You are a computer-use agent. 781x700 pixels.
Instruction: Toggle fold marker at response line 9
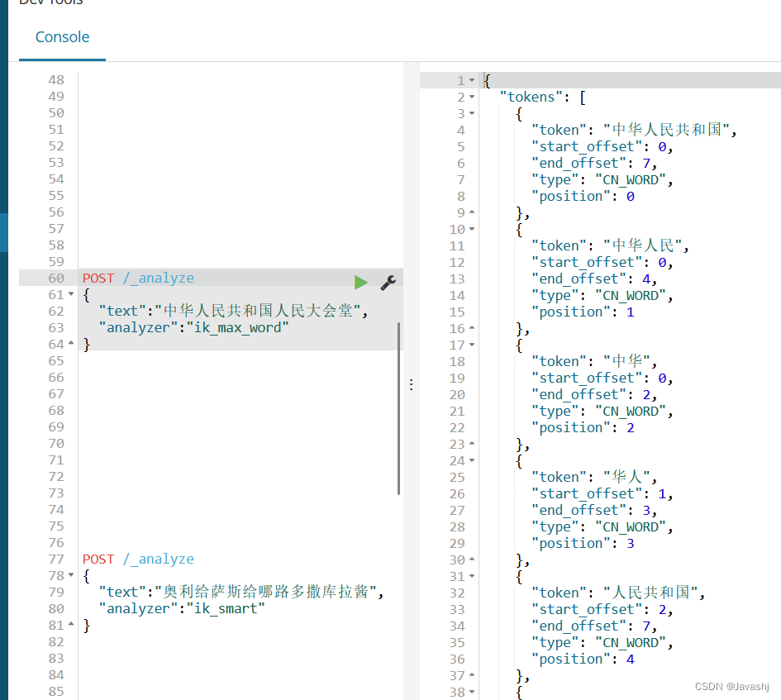pyautogui.click(x=472, y=212)
